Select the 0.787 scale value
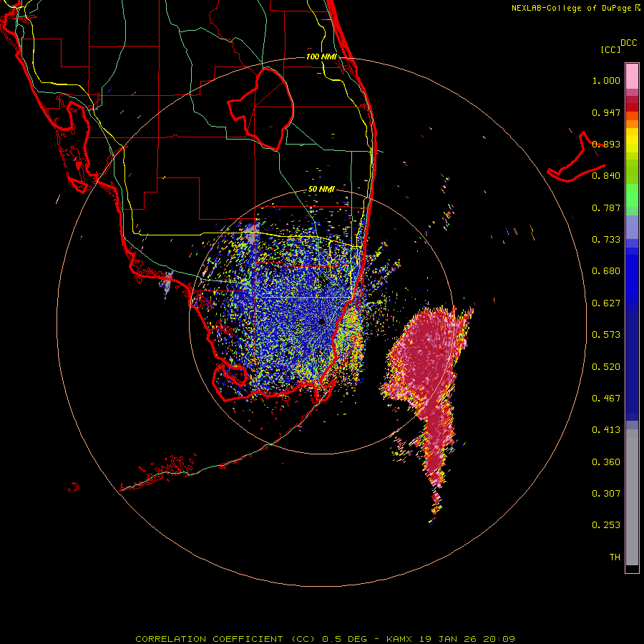The image size is (644, 644). tap(606, 208)
